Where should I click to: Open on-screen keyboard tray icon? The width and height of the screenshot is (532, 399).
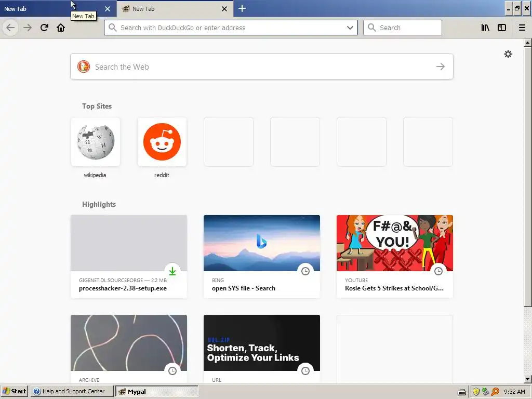click(462, 392)
